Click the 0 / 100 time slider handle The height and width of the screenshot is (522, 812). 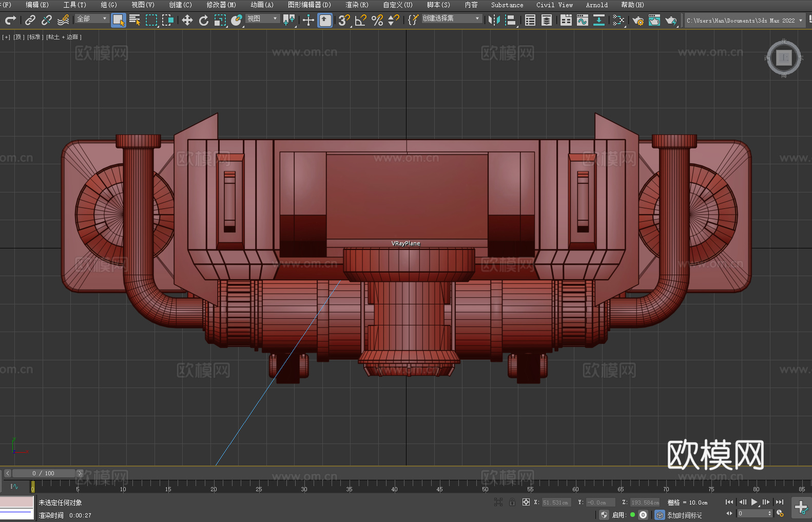coord(44,473)
